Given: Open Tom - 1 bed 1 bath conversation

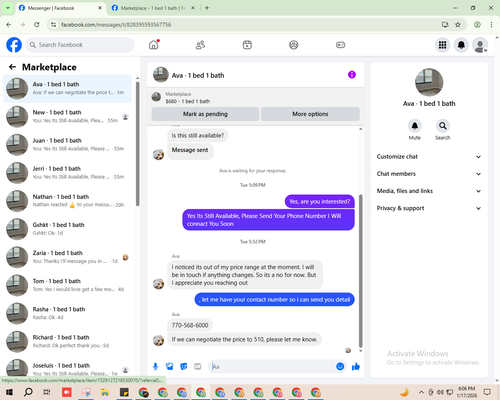Looking at the screenshot, I should (x=67, y=285).
